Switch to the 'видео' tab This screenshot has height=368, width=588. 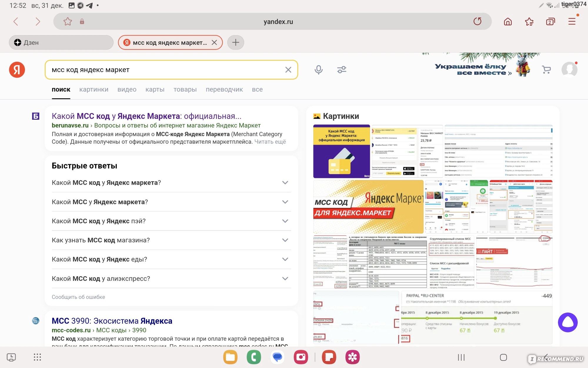(127, 89)
